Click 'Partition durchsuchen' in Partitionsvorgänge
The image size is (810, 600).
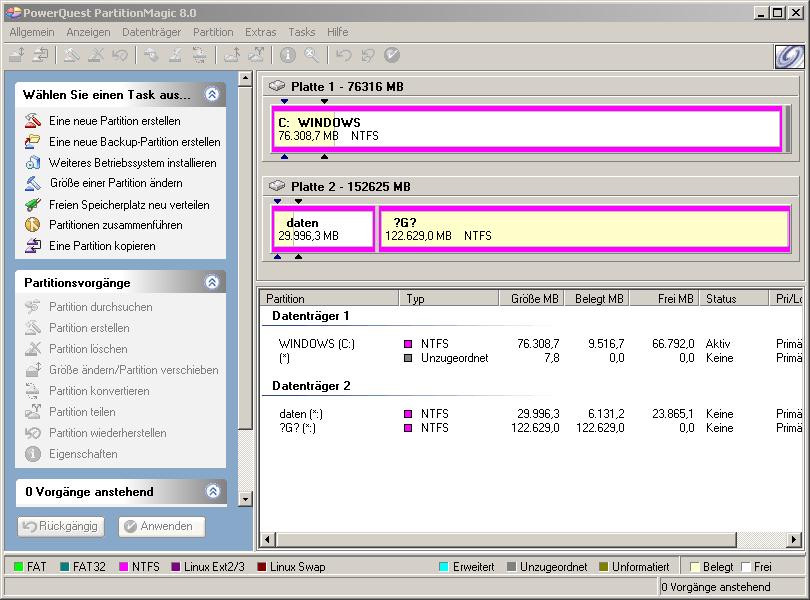(x=101, y=307)
